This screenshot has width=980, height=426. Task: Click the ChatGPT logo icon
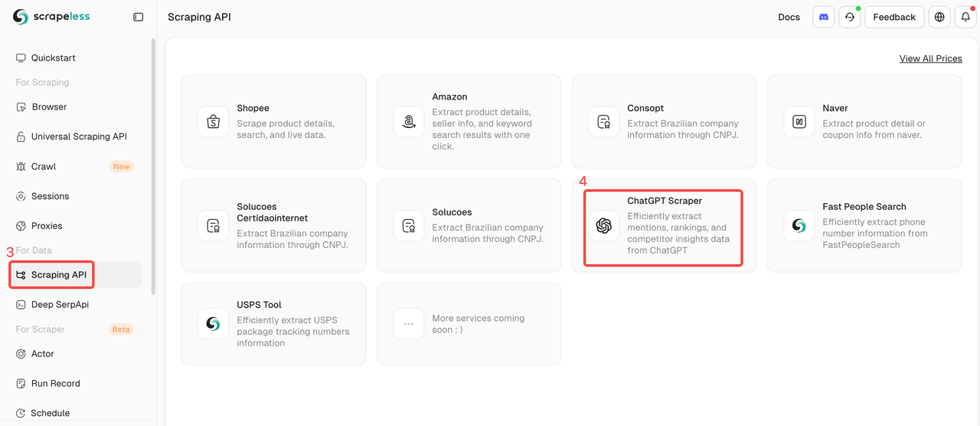(604, 226)
